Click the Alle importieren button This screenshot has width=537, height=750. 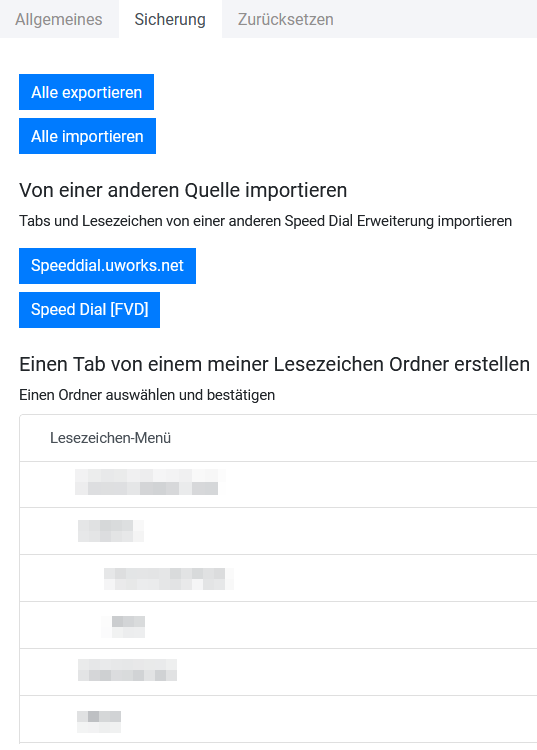[x=88, y=136]
